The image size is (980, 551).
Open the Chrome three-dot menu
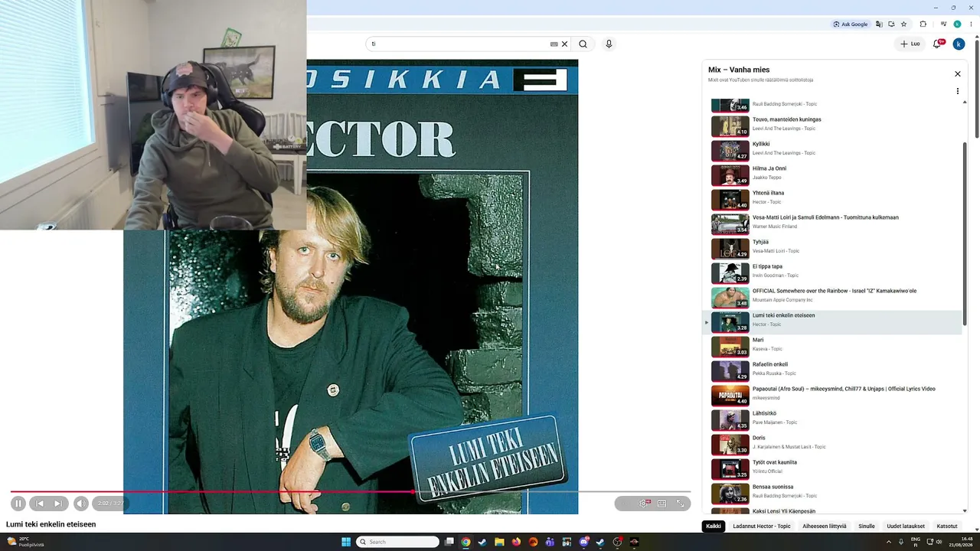(x=969, y=24)
